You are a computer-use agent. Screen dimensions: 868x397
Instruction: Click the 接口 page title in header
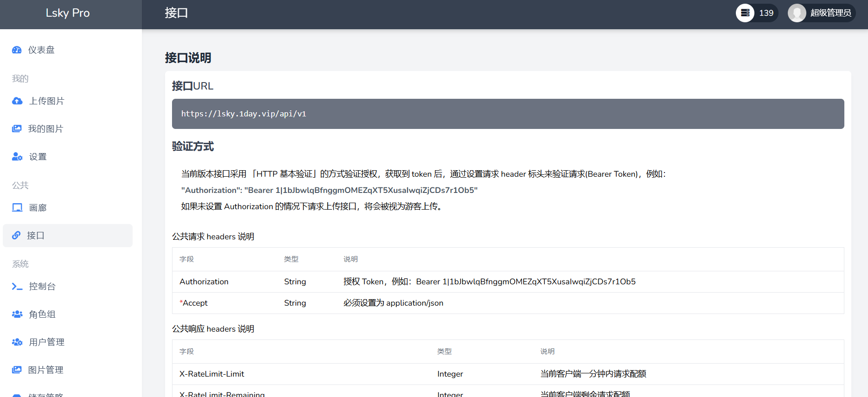click(177, 13)
